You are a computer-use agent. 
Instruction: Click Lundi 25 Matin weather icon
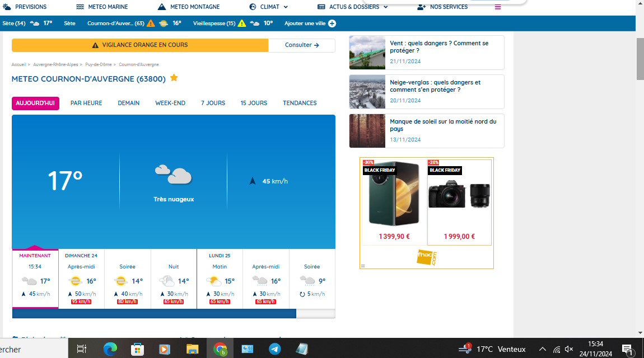click(x=213, y=281)
